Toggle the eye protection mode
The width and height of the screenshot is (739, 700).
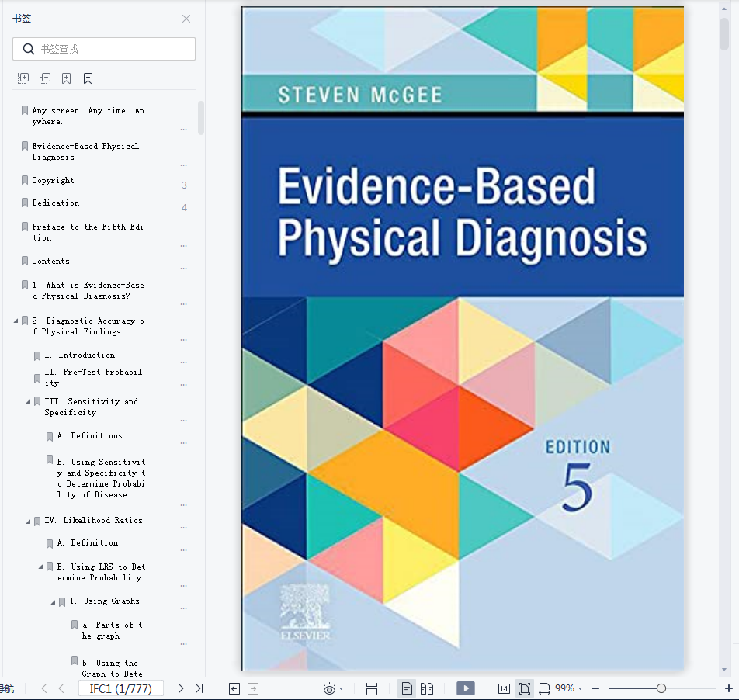click(x=329, y=688)
